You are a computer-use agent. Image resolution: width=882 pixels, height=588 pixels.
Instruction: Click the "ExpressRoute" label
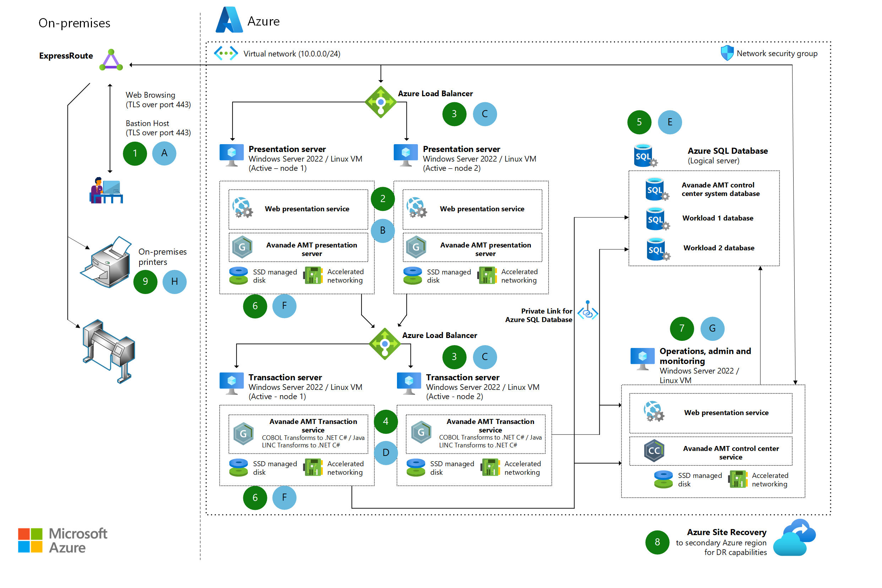[66, 56]
